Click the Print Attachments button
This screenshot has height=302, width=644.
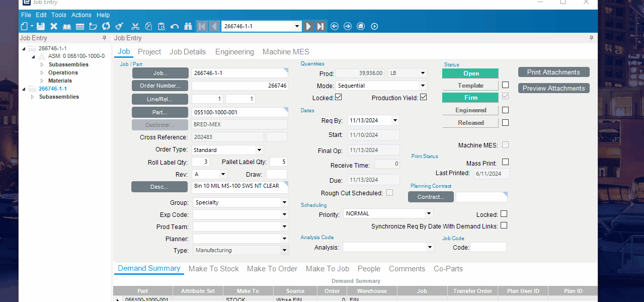pyautogui.click(x=553, y=72)
